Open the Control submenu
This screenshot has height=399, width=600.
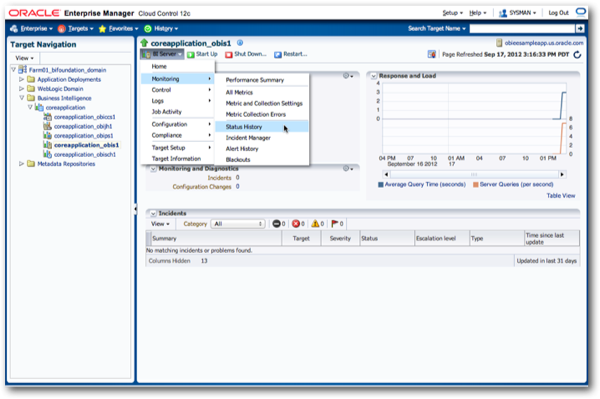tap(178, 90)
